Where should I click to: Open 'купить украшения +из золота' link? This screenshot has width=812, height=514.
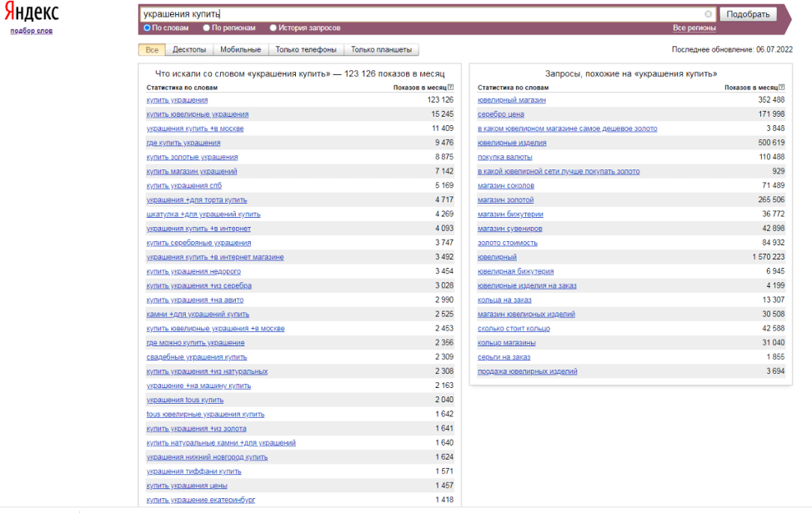coord(196,429)
